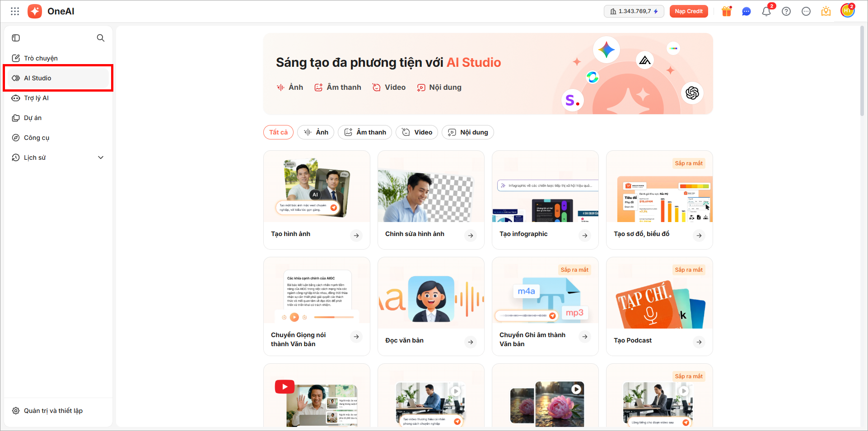This screenshot has height=431, width=868.
Task: Click the arrow on Tạo Podcast card
Action: click(699, 342)
